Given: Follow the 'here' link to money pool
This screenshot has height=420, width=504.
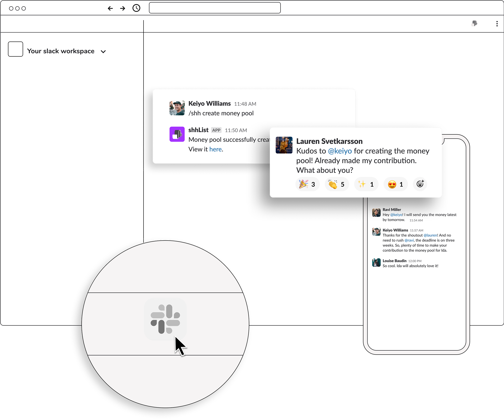Looking at the screenshot, I should click(x=215, y=149).
